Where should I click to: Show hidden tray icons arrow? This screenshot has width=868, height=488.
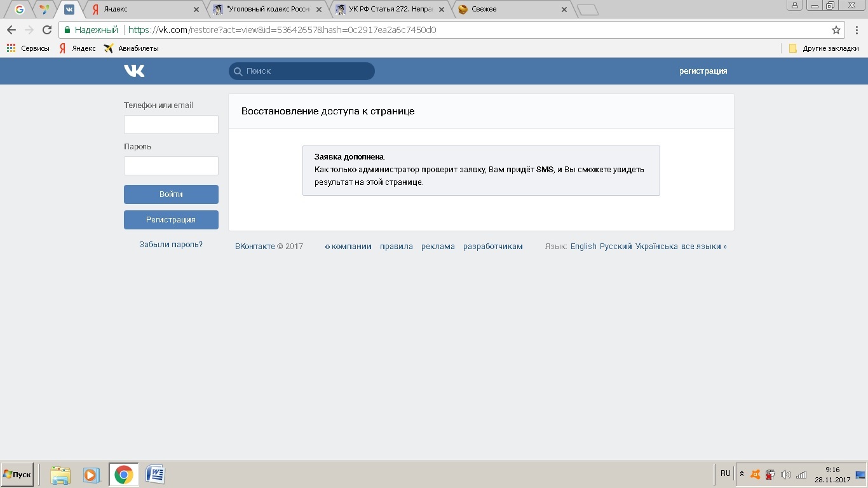742,475
